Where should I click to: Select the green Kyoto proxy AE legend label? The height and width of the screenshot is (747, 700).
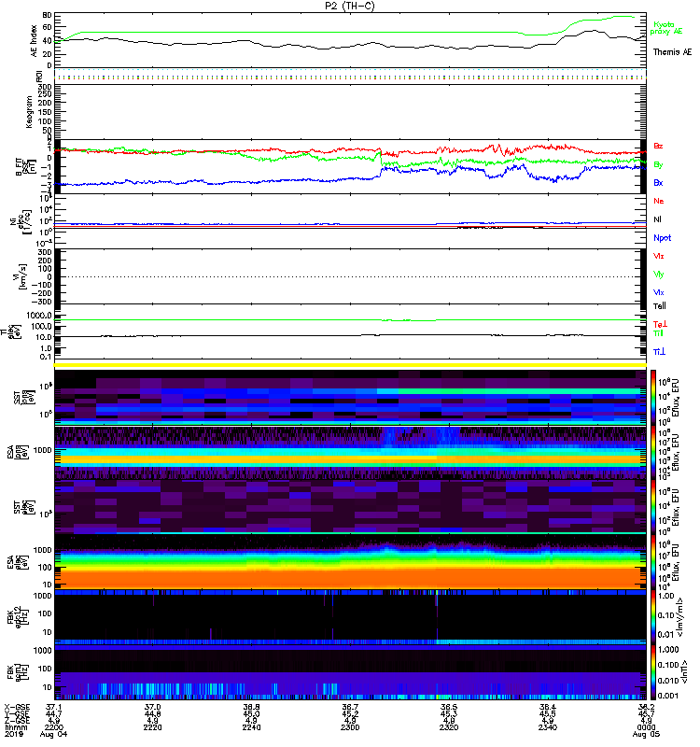(x=665, y=28)
